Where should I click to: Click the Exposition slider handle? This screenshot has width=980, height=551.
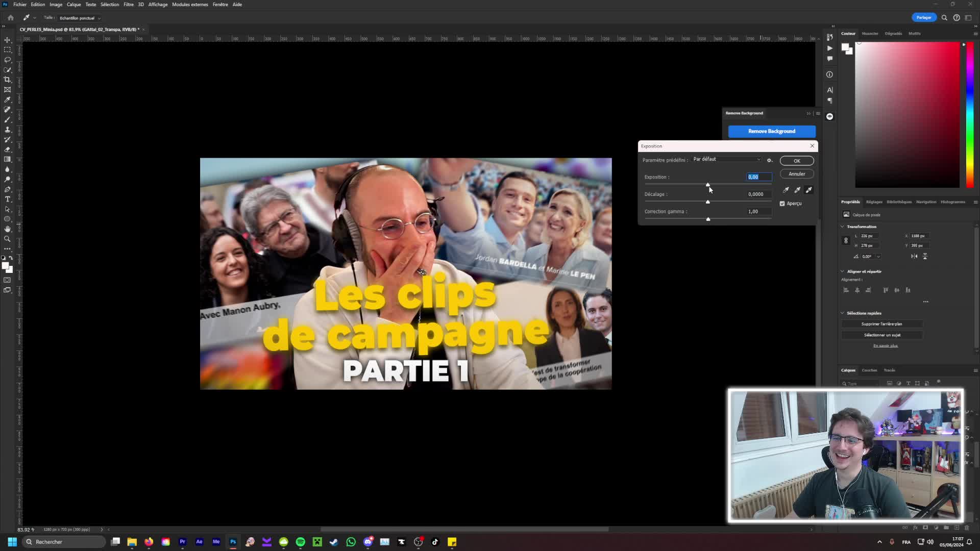coord(707,185)
